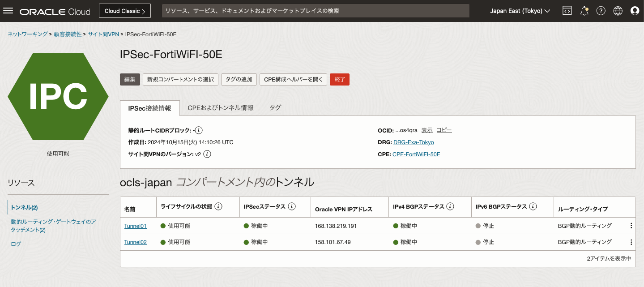
Task: Open Tunnel01 row actions menu
Action: (631, 226)
